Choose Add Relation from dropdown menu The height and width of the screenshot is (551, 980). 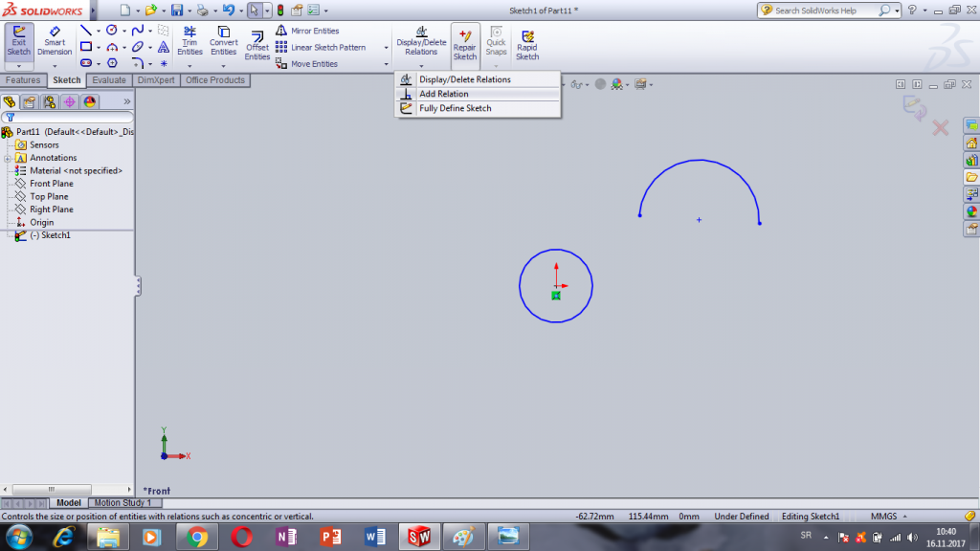point(478,94)
